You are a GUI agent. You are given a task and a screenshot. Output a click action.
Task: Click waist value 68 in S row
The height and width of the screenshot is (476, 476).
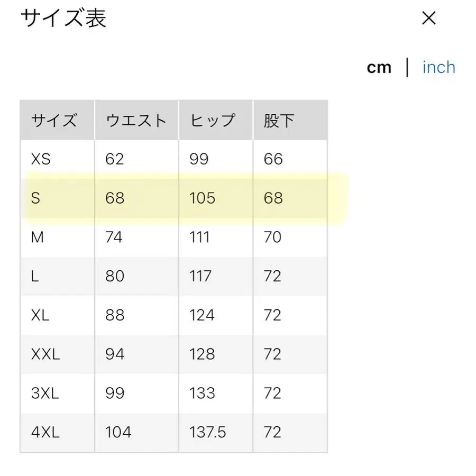point(114,198)
